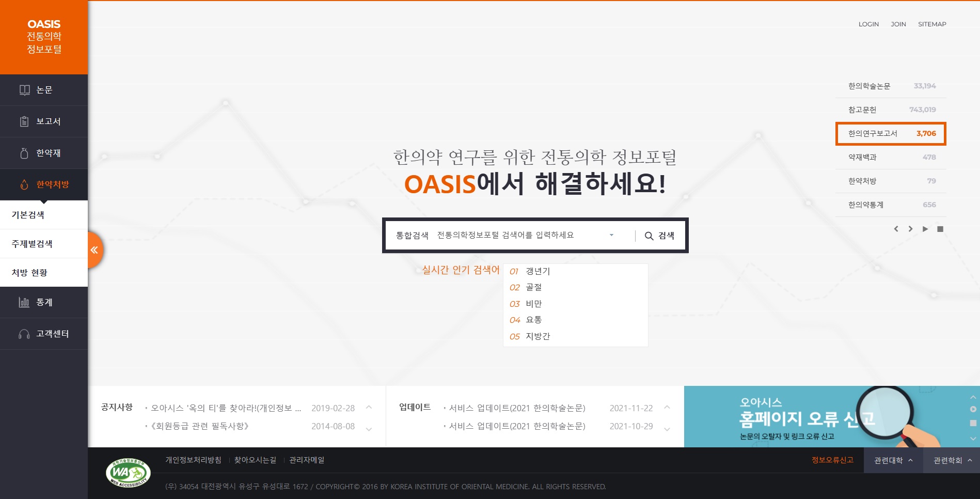
Task: Click the bar chart icon beside 통계
Action: 24,302
